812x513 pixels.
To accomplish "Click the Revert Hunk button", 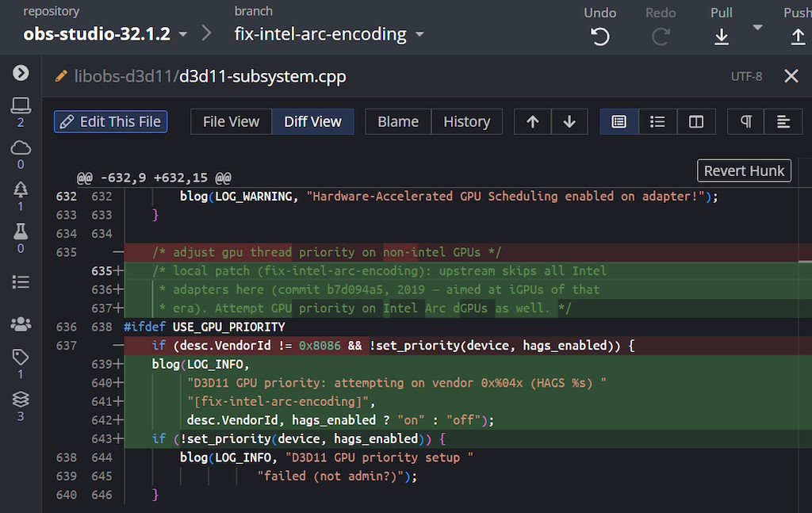I will [x=744, y=170].
